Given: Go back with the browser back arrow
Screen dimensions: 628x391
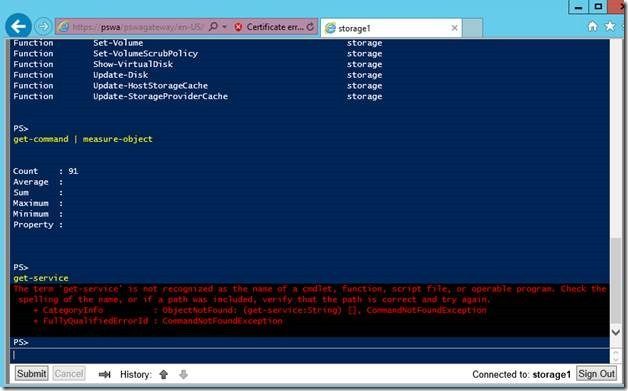Looking at the screenshot, I should 18,26.
